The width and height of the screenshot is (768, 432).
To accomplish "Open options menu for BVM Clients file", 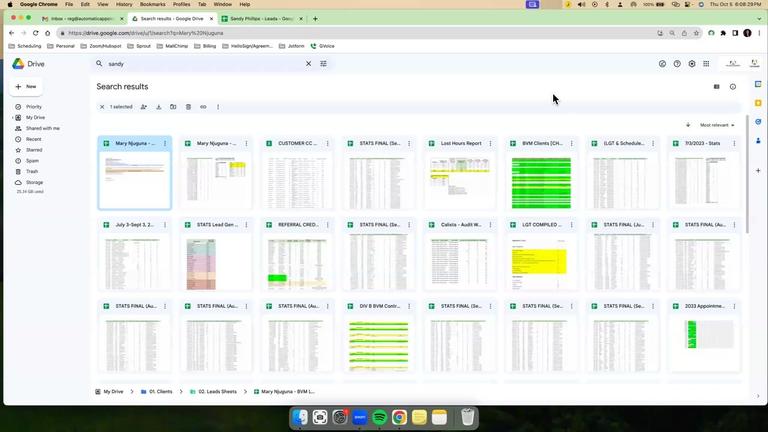I will pos(572,144).
